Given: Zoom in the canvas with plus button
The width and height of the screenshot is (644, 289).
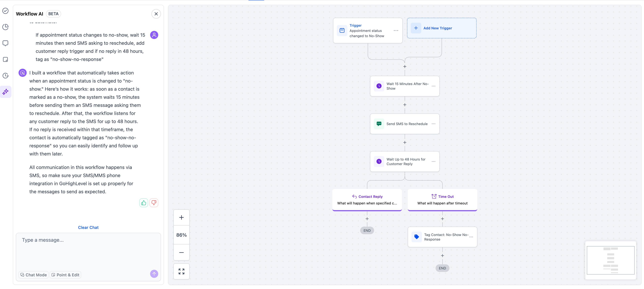Looking at the screenshot, I should click(x=181, y=217).
